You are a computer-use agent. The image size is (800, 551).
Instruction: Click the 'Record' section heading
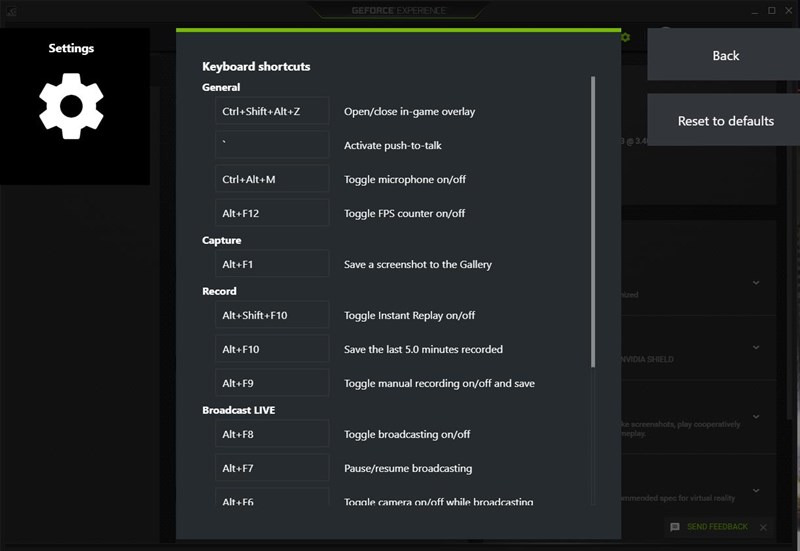(x=219, y=291)
